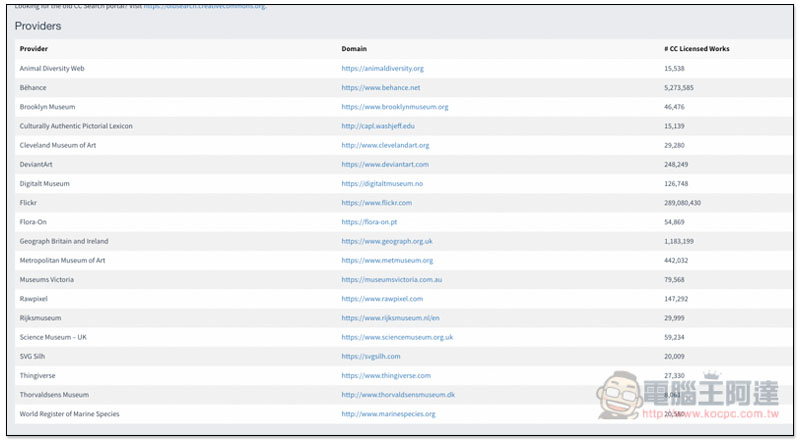
Task: Click the 29,999 works count
Action: 674,318
